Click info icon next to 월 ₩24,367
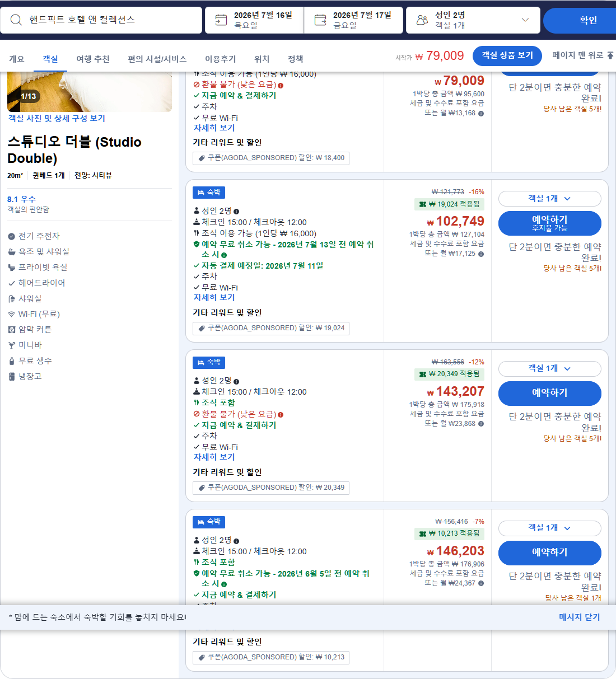Viewport: 616px width, 679px height. tap(481, 583)
